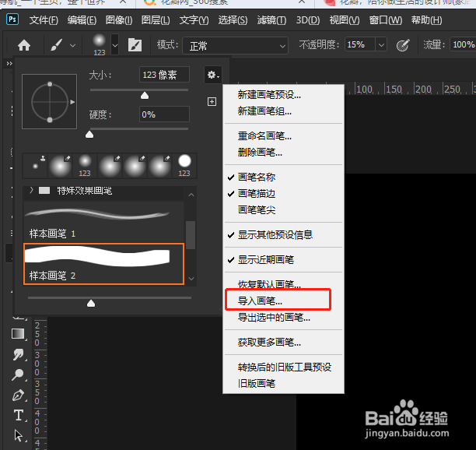Click the brush thumbnail size slider handle
This screenshot has width=476, height=450.
click(x=91, y=303)
